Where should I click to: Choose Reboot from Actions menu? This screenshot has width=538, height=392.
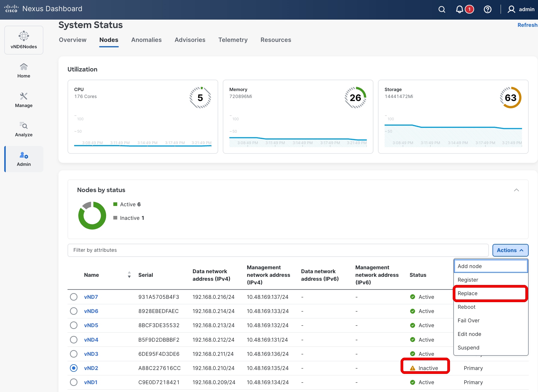click(x=491, y=307)
